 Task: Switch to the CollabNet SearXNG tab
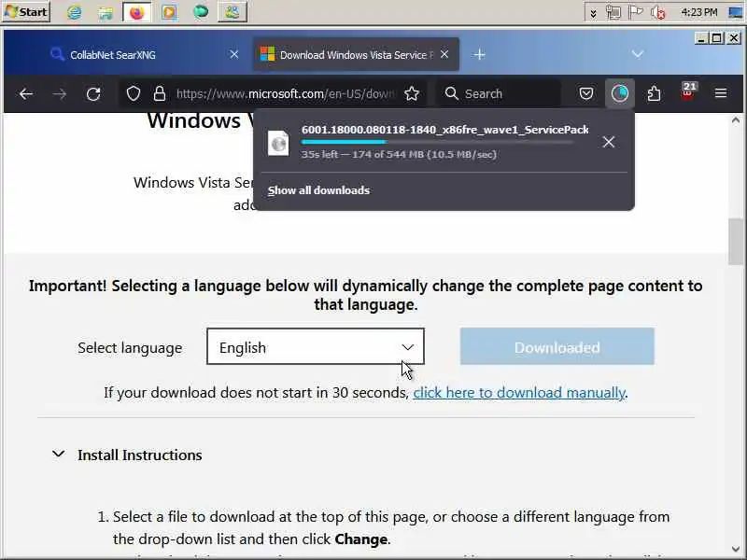[138, 55]
